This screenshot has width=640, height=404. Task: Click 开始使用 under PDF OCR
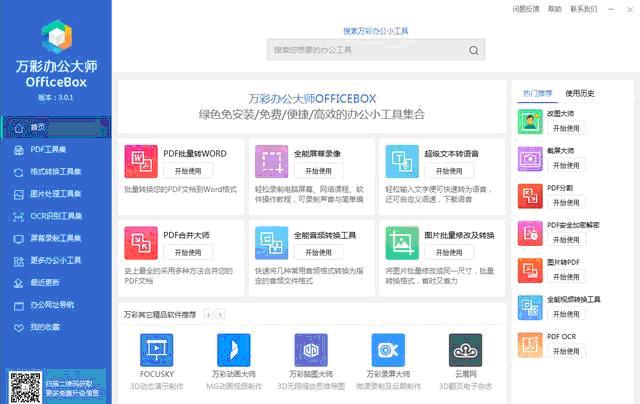(566, 351)
